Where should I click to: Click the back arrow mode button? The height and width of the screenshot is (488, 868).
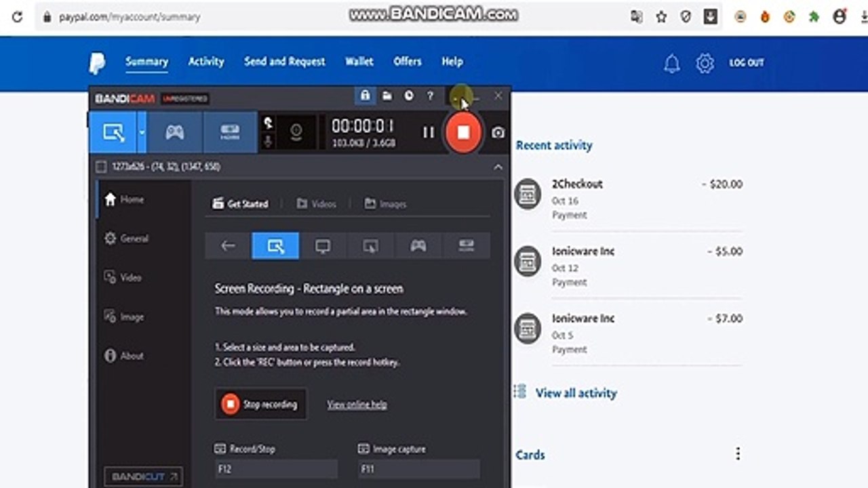(x=229, y=246)
